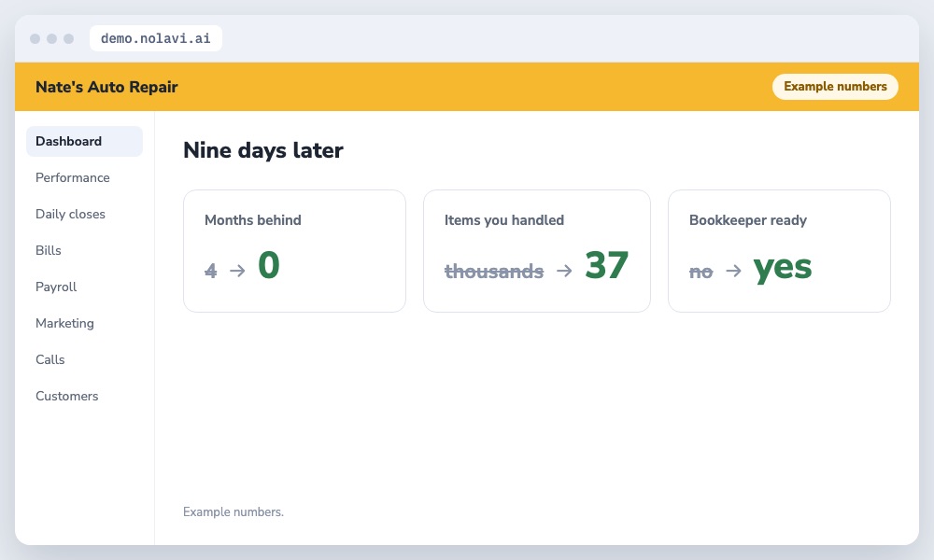Select the Months behind card label
934x560 pixels.
[253, 220]
